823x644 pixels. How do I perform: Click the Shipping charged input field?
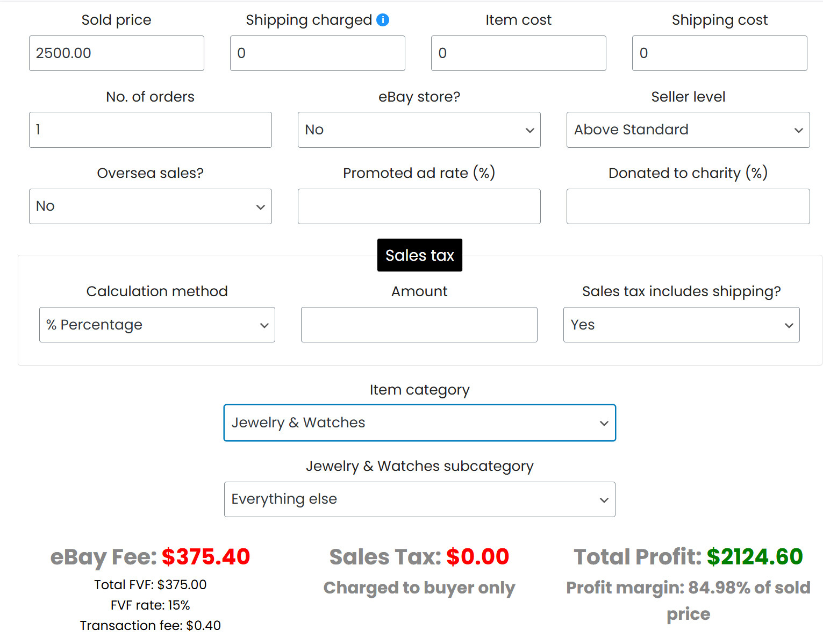click(x=318, y=53)
